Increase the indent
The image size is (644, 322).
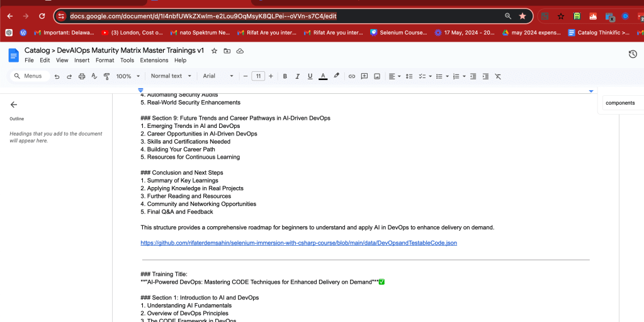485,76
